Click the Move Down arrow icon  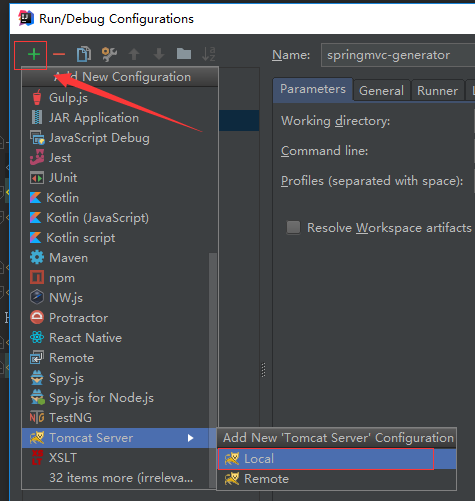159,54
